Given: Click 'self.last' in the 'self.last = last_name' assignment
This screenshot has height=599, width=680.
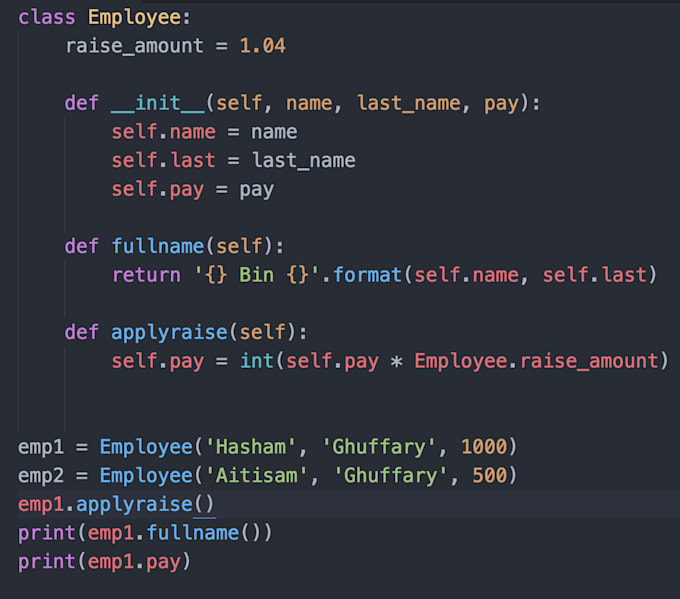Looking at the screenshot, I should tap(163, 160).
